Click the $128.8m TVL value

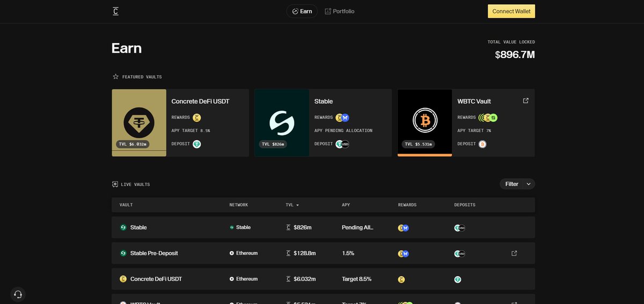[x=305, y=253]
